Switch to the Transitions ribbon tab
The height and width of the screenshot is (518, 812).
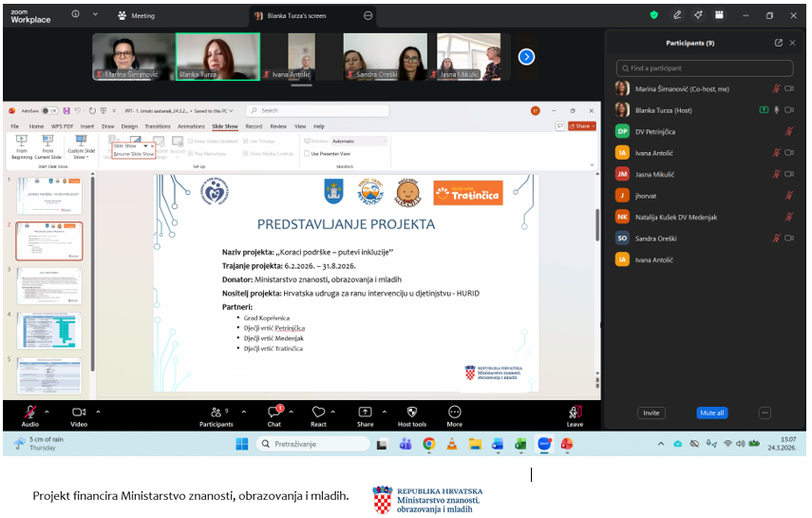point(158,125)
